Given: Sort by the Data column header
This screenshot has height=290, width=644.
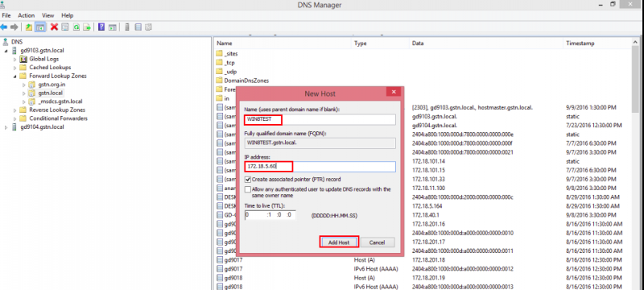Looking at the screenshot, I should pos(486,43).
